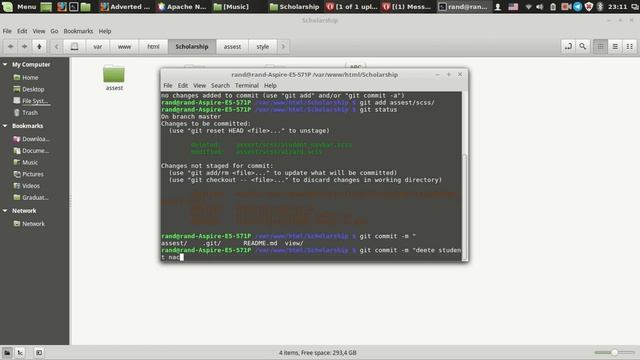This screenshot has height=360, width=640.
Task: Open the Wi-Fi network applet
Action: click(529, 7)
